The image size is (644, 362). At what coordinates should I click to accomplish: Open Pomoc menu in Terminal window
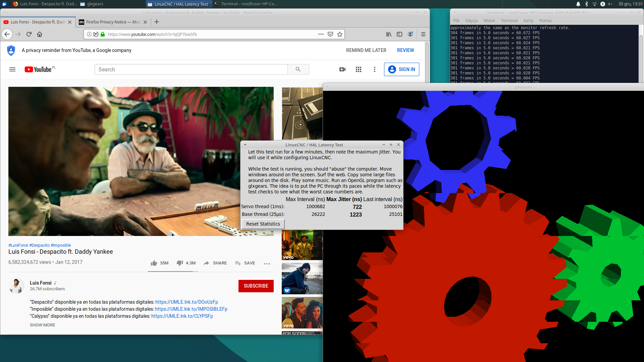pyautogui.click(x=545, y=20)
